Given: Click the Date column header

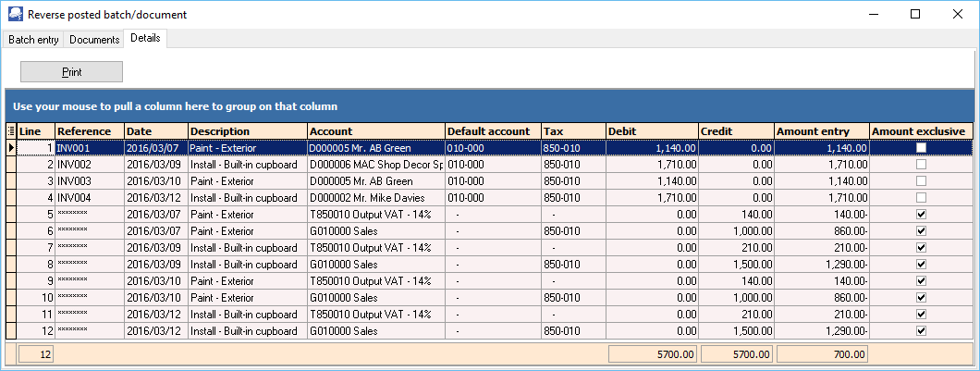Looking at the screenshot, I should [155, 131].
